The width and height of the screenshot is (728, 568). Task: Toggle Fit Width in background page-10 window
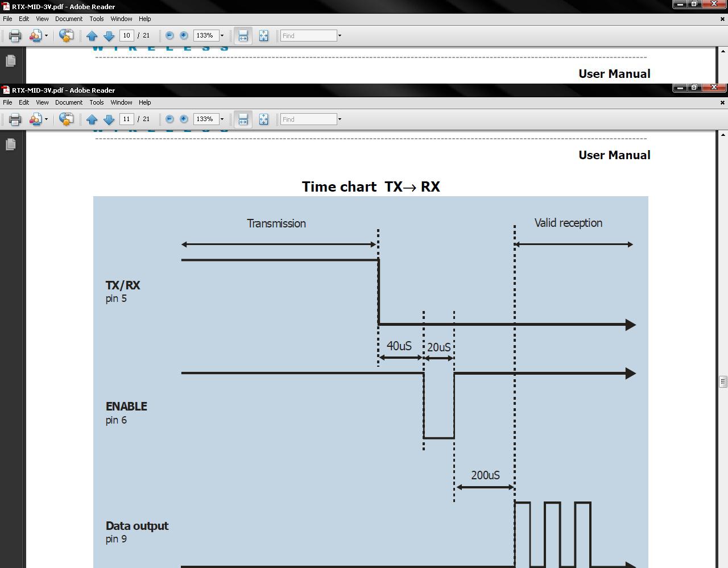(x=243, y=36)
